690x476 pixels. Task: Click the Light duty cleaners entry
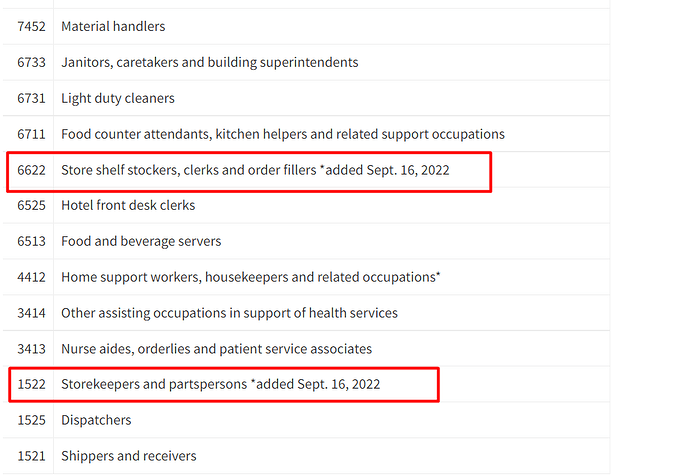pyautogui.click(x=118, y=98)
